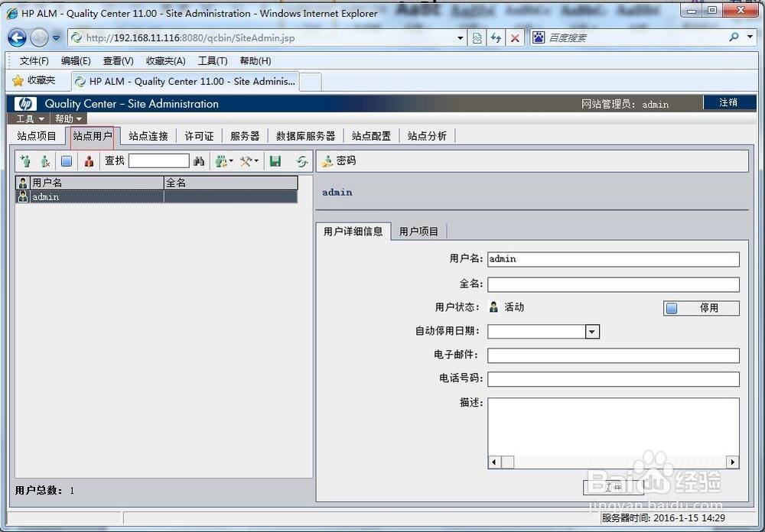Click the browser refresh arrows icon
This screenshot has width=765, height=532.
(x=496, y=37)
